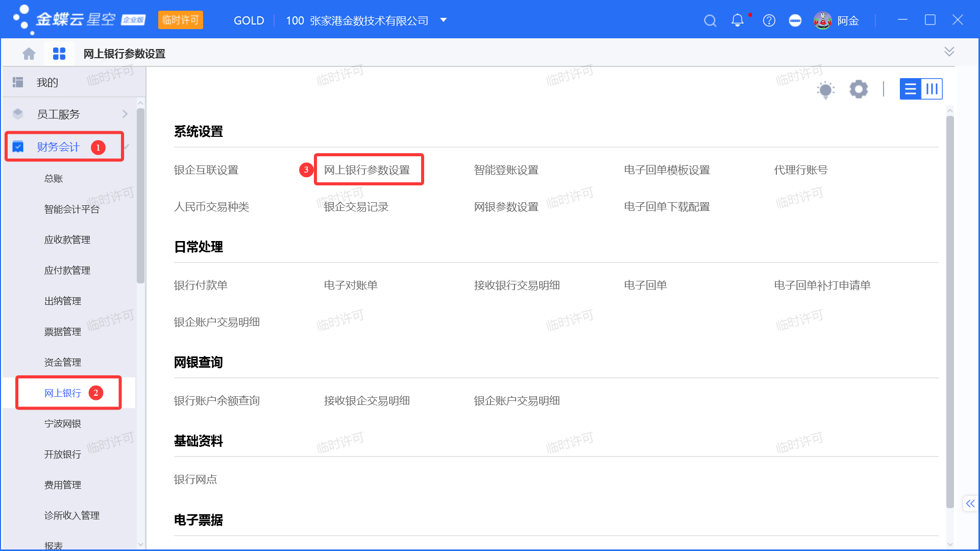Open the gear settings icon
Screen dimensions: 980x551
pyautogui.click(x=859, y=89)
